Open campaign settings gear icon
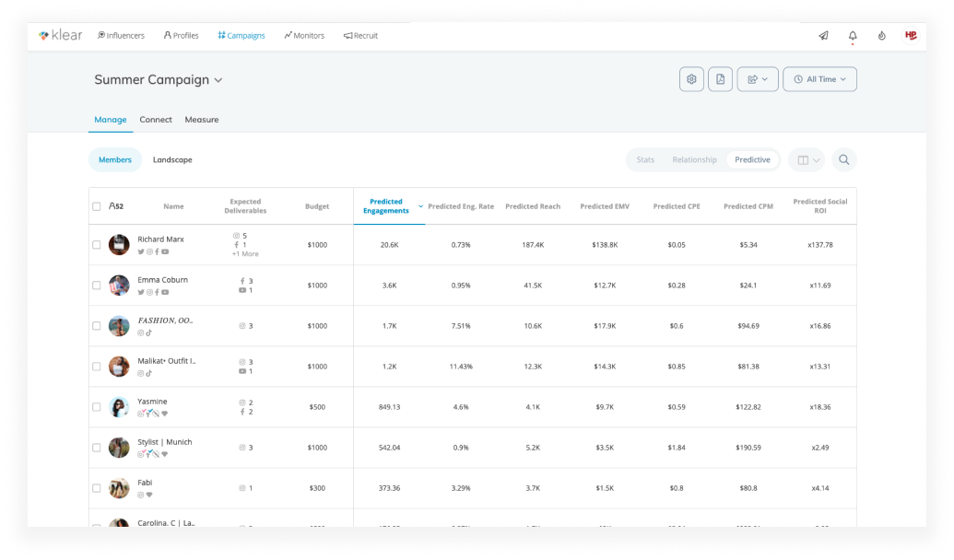This screenshot has height=560, width=954. (x=691, y=79)
